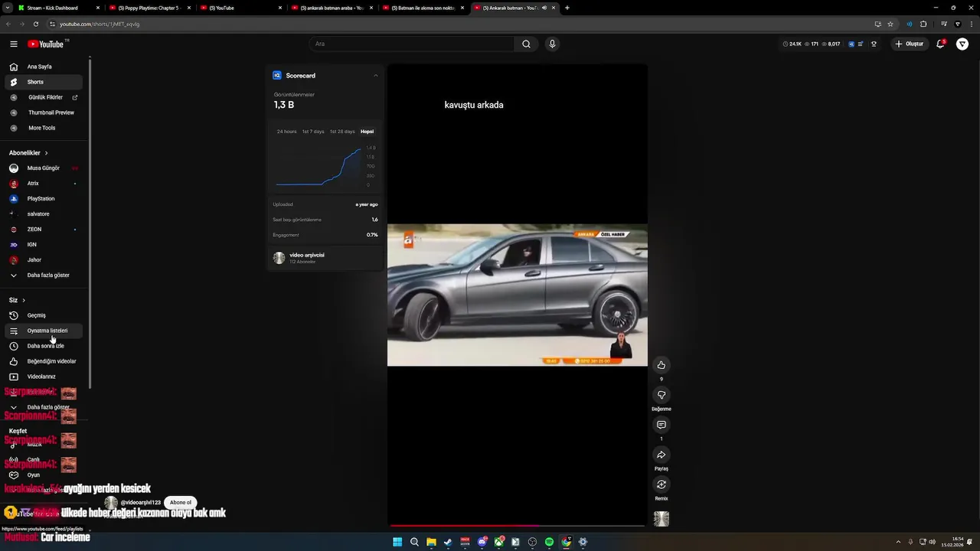
Task: Open the IGN channel subscription
Action: (x=44, y=244)
